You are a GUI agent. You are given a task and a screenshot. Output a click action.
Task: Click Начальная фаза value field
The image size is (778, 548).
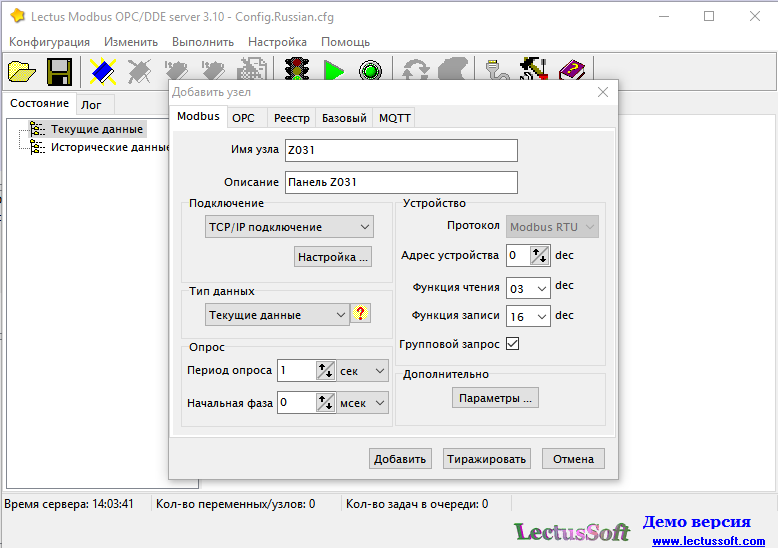(296, 403)
